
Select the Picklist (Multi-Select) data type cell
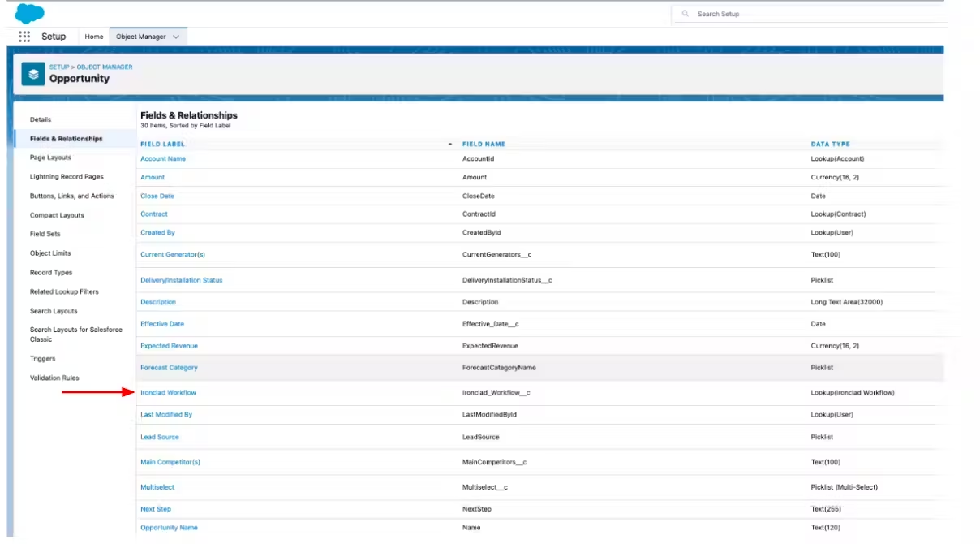(x=845, y=487)
